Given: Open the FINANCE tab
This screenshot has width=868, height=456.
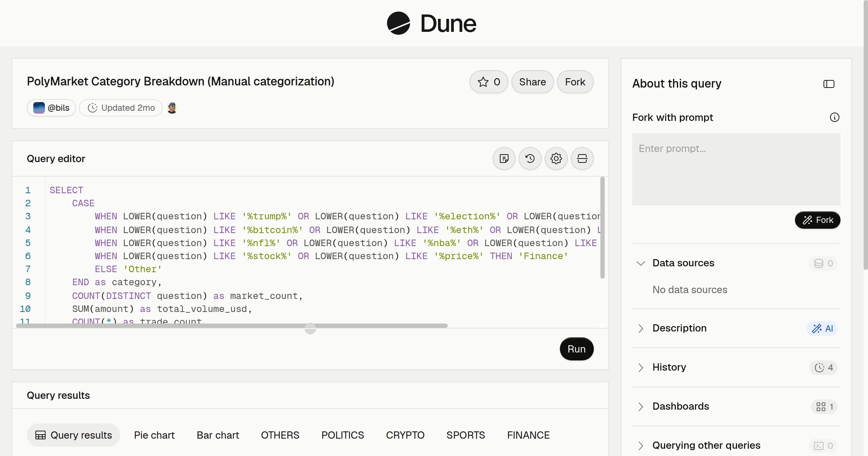Looking at the screenshot, I should click(x=528, y=435).
